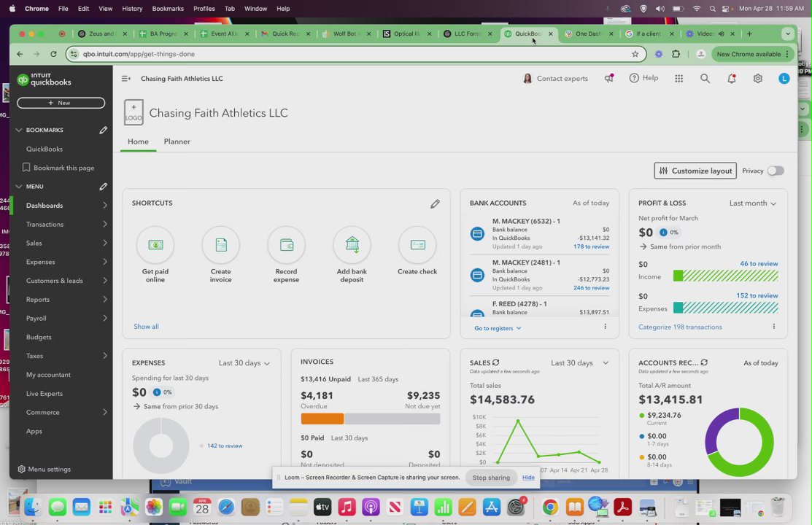Image resolution: width=812 pixels, height=525 pixels.
Task: Switch to the Planner tab
Action: 177,141
